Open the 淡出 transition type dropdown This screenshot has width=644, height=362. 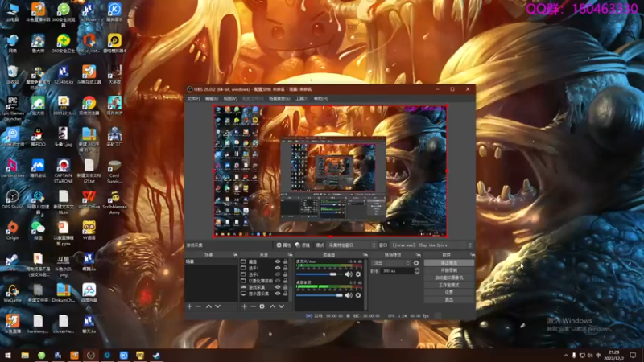390,263
